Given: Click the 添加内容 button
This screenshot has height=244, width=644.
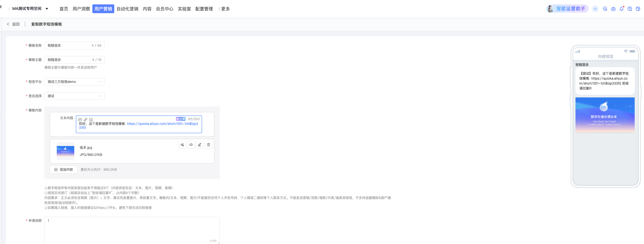Looking at the screenshot, I should coord(64,170).
